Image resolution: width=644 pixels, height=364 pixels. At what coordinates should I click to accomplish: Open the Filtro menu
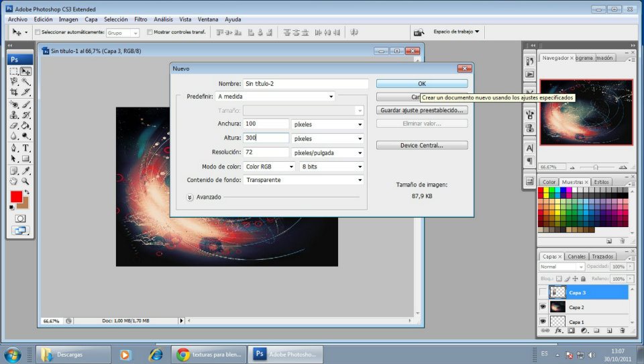[140, 19]
